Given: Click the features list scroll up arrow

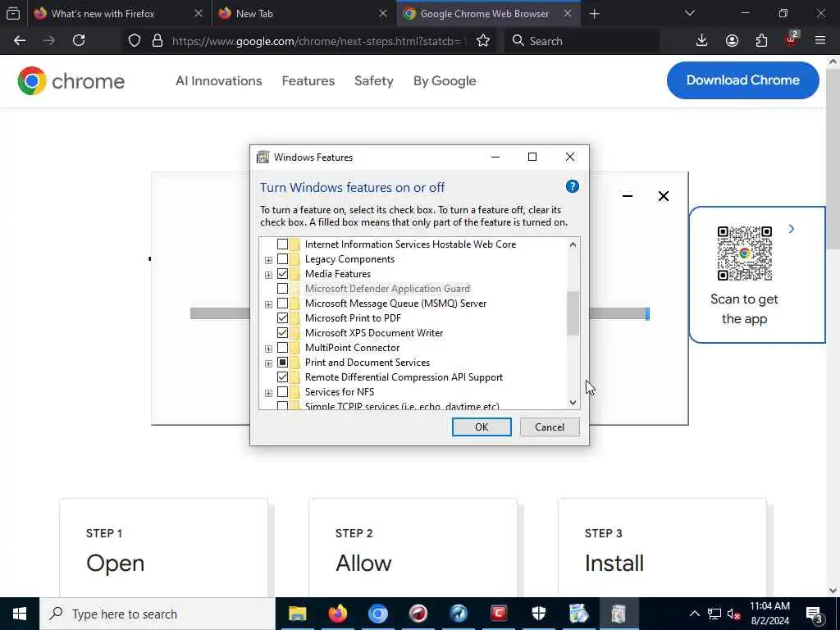Looking at the screenshot, I should (x=573, y=244).
